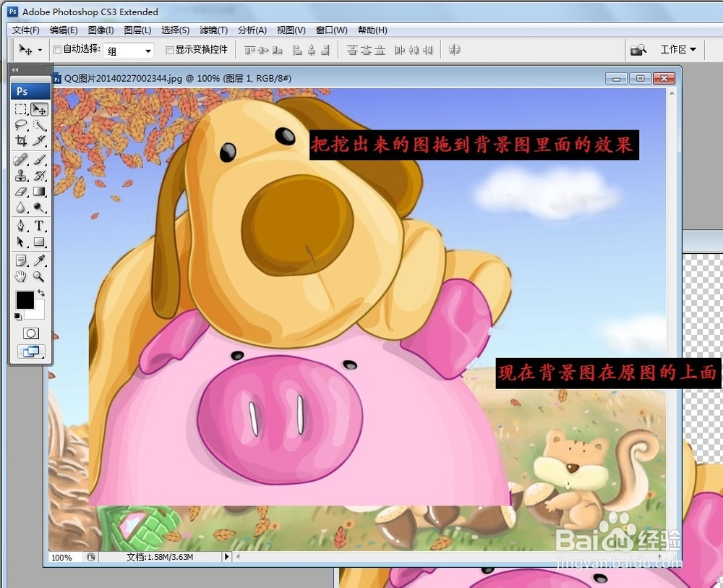
Task: Align right edges of layers
Action: pyautogui.click(x=325, y=50)
